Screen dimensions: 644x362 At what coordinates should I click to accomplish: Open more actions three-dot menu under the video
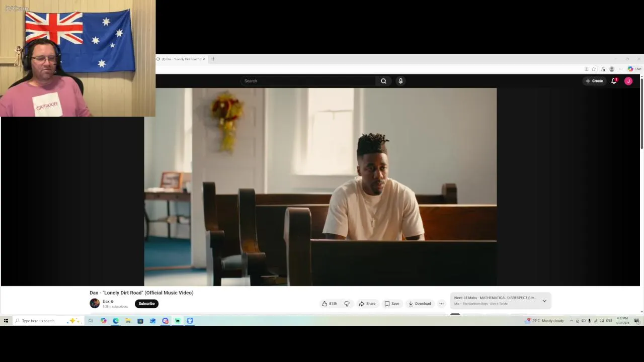(441, 304)
